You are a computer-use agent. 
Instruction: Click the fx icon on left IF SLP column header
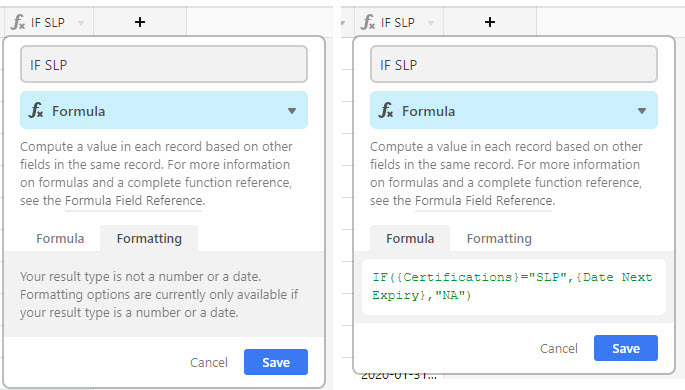tap(18, 22)
